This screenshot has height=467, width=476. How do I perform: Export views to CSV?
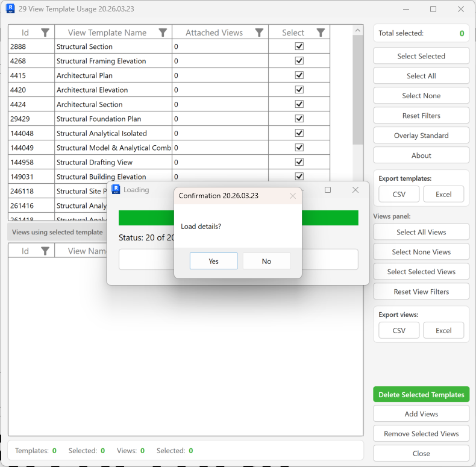click(x=399, y=331)
